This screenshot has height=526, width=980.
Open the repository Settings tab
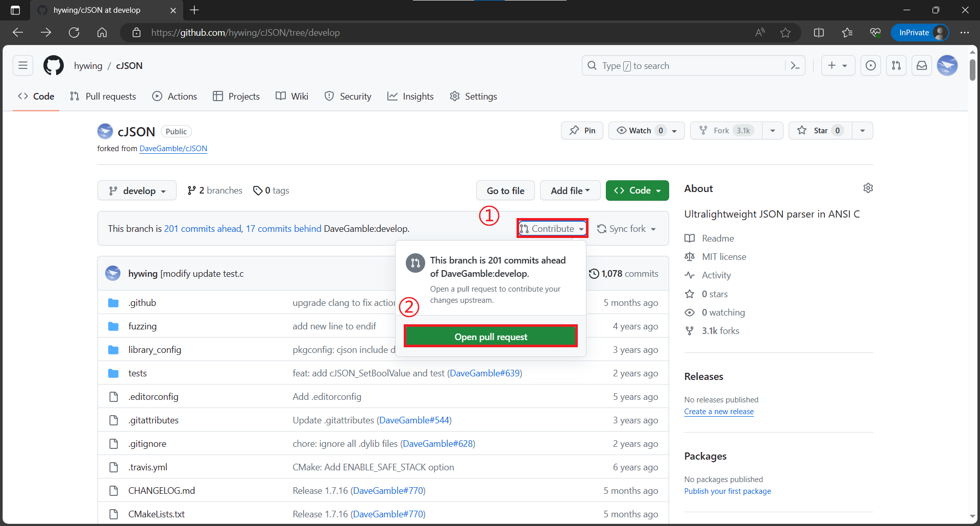click(x=473, y=96)
